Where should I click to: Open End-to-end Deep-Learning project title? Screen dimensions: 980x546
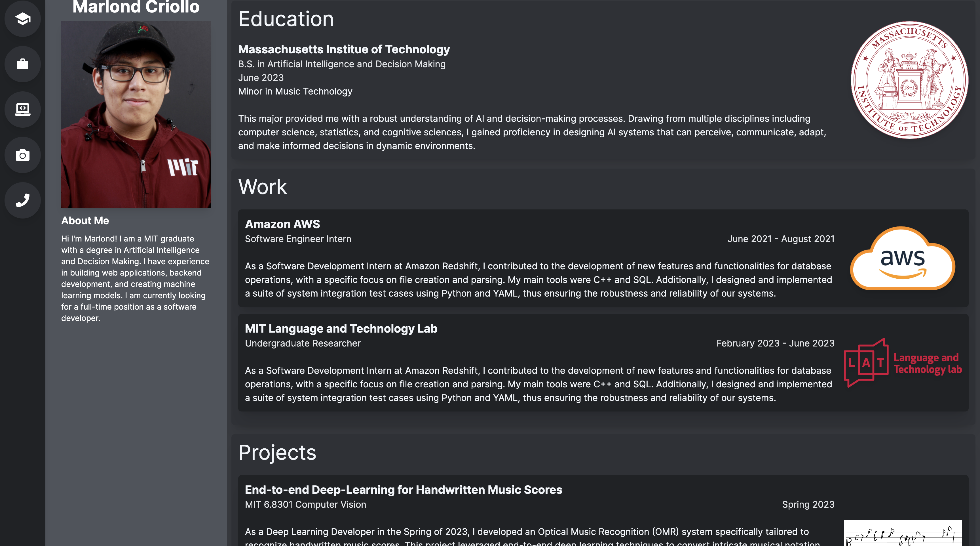coord(403,489)
